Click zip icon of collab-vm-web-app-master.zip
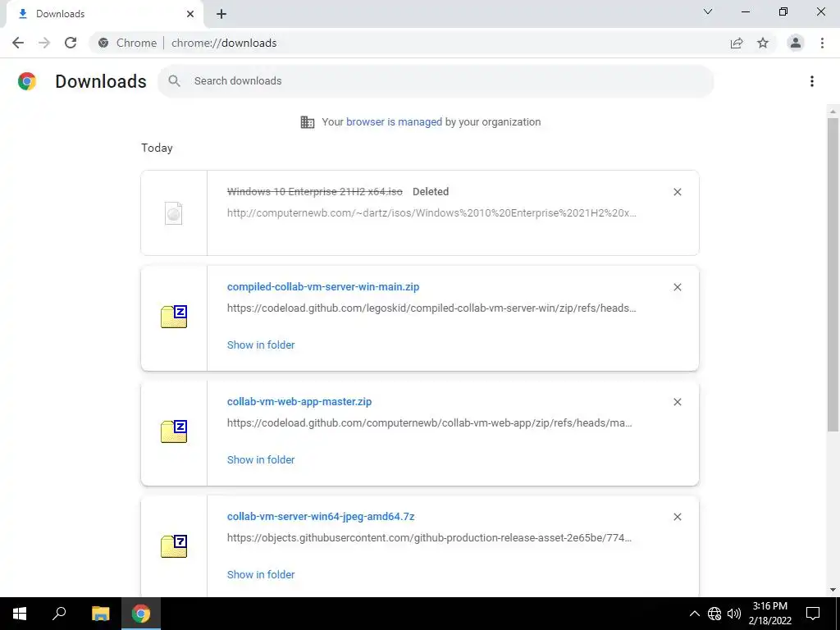Screen dimensions: 840x630 click(x=174, y=431)
